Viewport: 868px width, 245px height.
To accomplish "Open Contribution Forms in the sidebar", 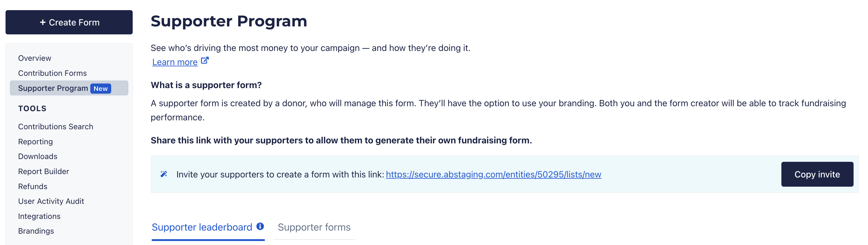I will point(52,73).
